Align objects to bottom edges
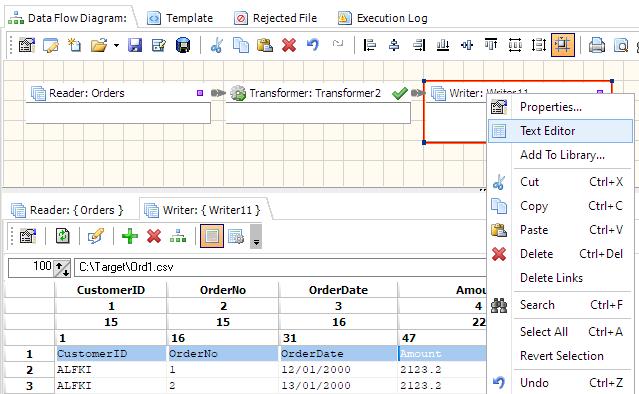 (x=443, y=45)
